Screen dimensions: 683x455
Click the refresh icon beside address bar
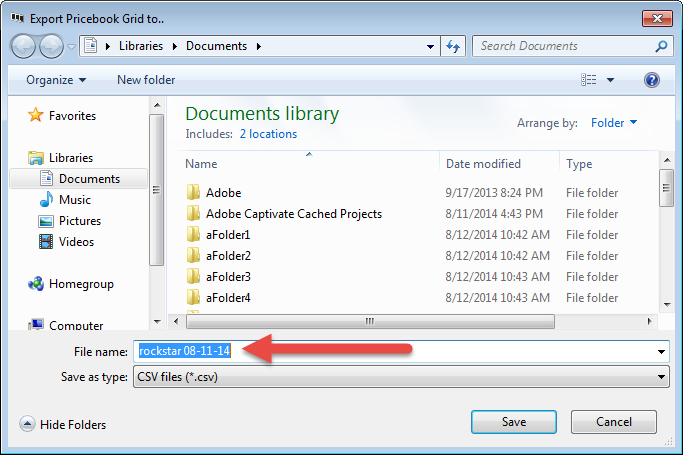454,46
